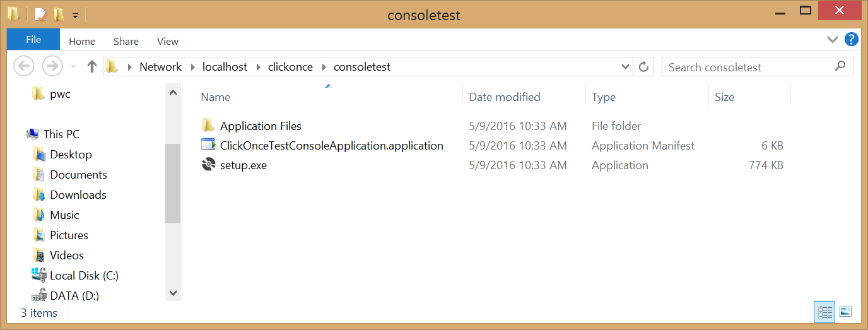Open Customize Quick Access Toolbar dropdown
Viewport: 868px width, 330px height.
[75, 15]
